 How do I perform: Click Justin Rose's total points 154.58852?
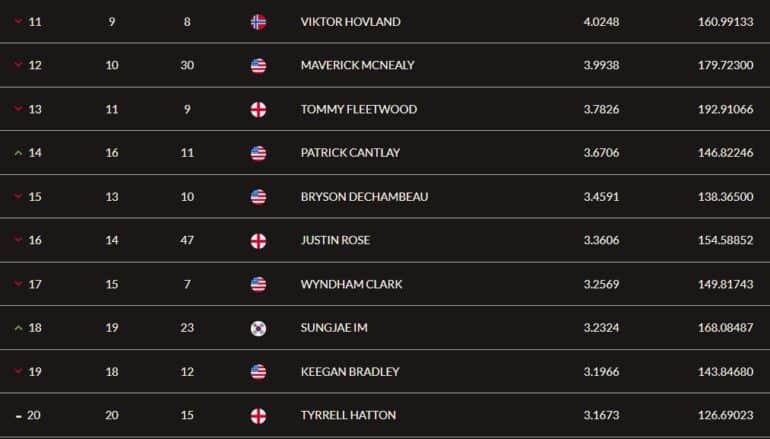[x=725, y=240]
